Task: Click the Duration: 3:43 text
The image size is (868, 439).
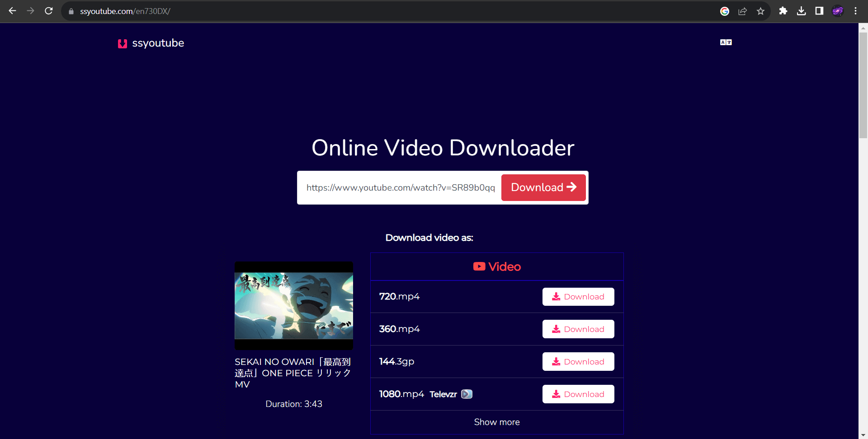Action: [x=294, y=404]
